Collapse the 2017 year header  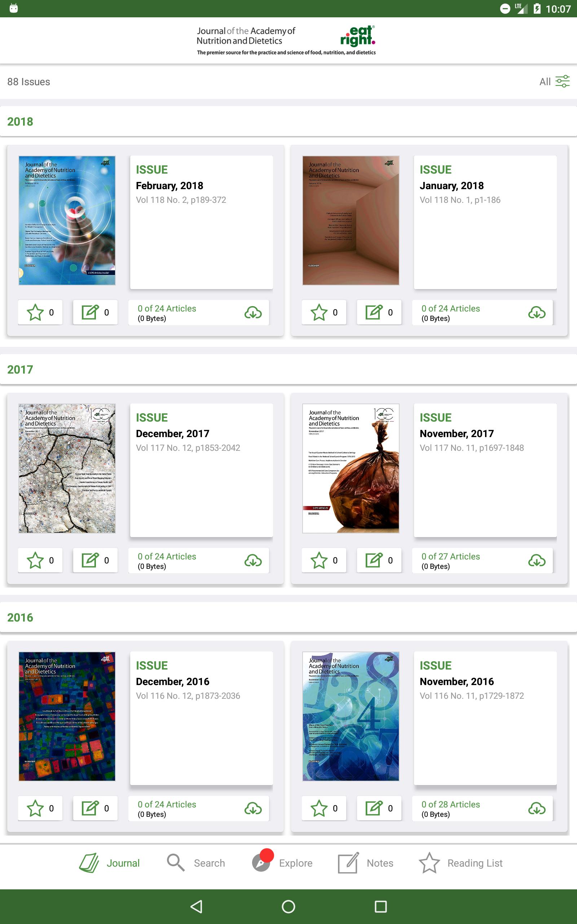(288, 369)
